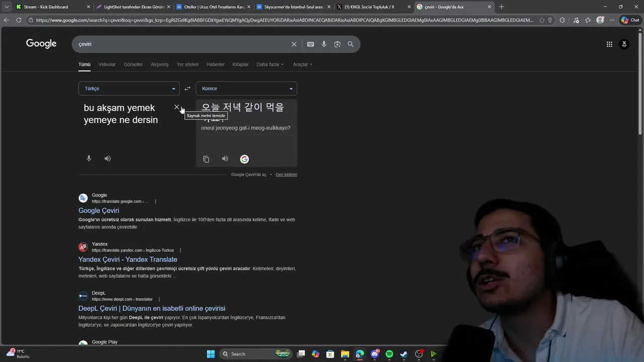Screen dimensions: 644x362
Task: Clear the Google search box text
Action: [294, 44]
